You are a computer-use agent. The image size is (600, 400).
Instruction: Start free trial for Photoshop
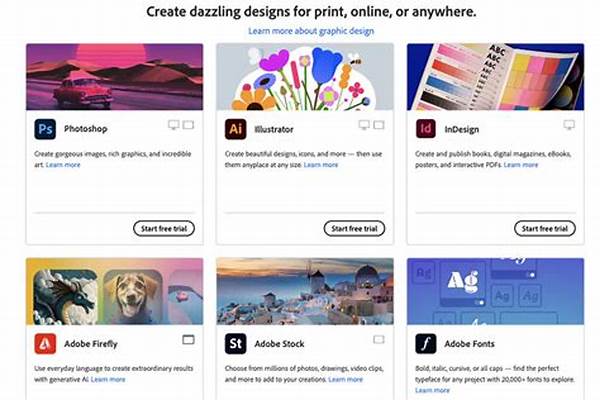(164, 229)
